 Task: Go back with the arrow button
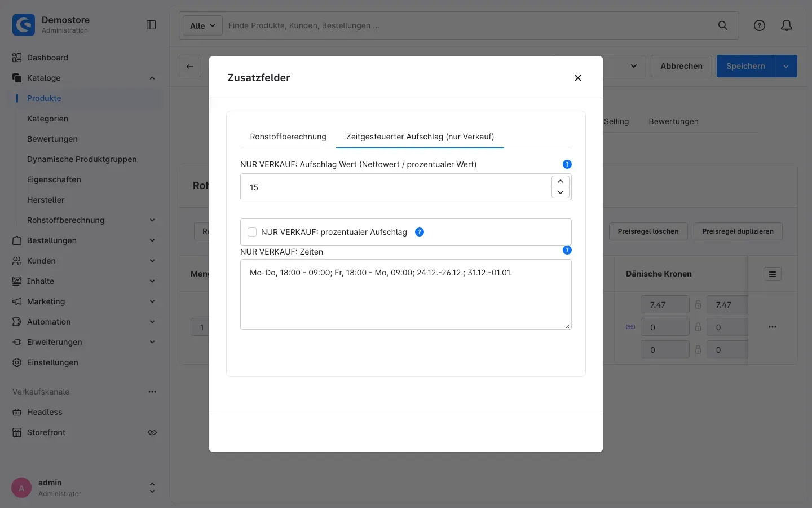click(190, 66)
